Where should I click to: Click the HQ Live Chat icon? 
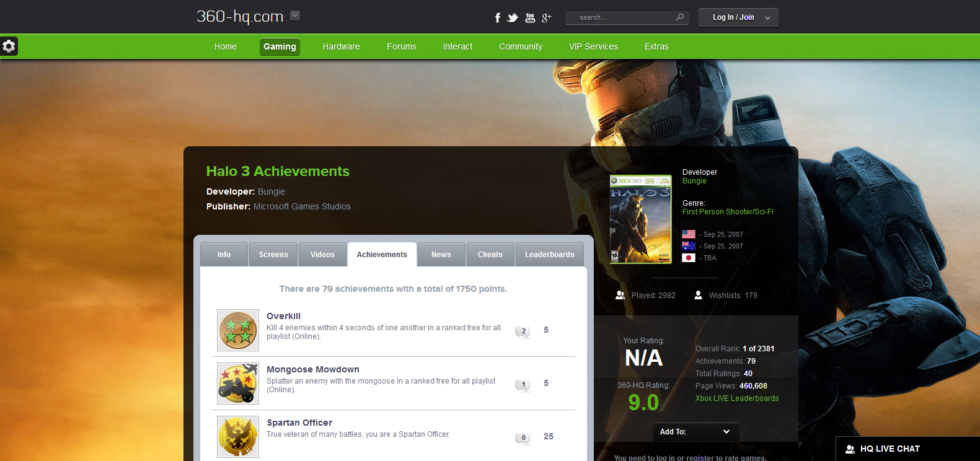tap(850, 449)
